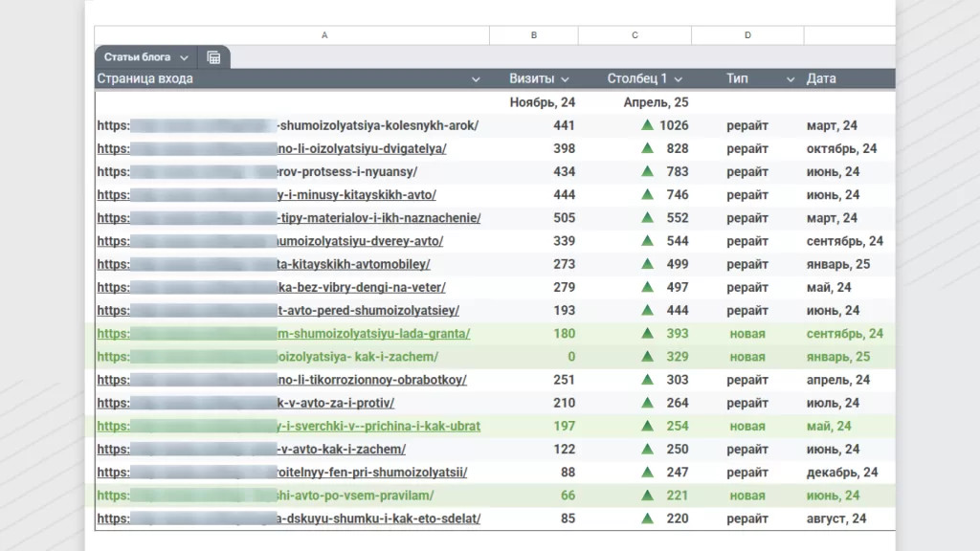Expand the Тип column dropdown arrow
980x551 pixels.
(791, 79)
